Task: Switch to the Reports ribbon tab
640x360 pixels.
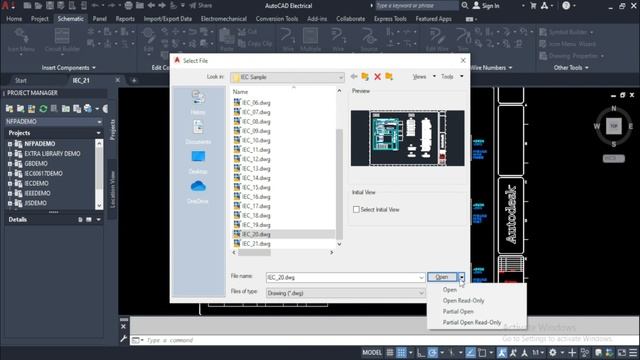Action: point(125,19)
